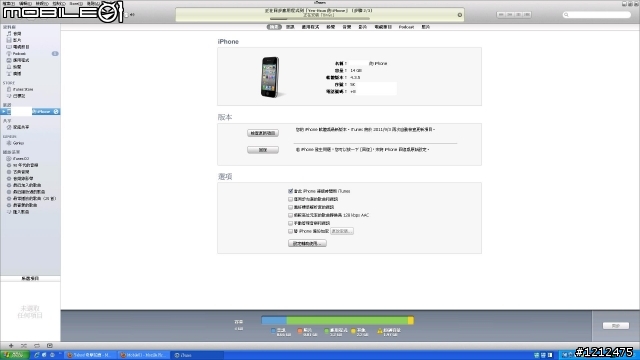Open the search magnifier dropdown
The image size is (640, 360).
566,15
